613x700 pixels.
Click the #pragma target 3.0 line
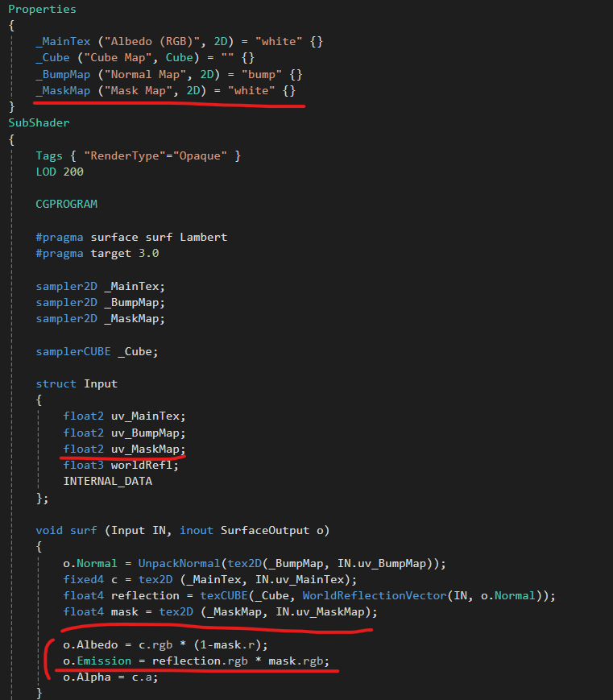pos(97,253)
